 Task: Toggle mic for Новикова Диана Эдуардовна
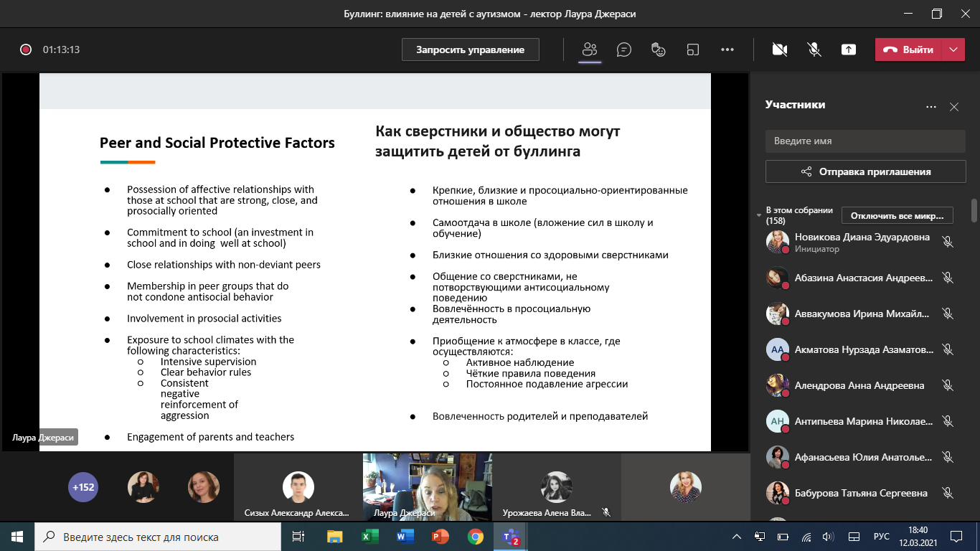(x=948, y=242)
